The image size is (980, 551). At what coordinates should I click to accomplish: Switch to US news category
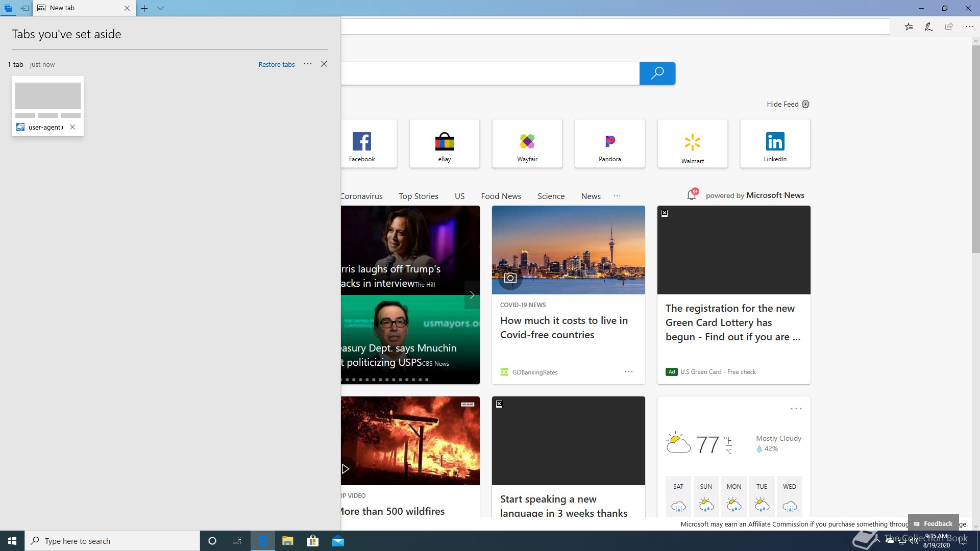pos(459,196)
